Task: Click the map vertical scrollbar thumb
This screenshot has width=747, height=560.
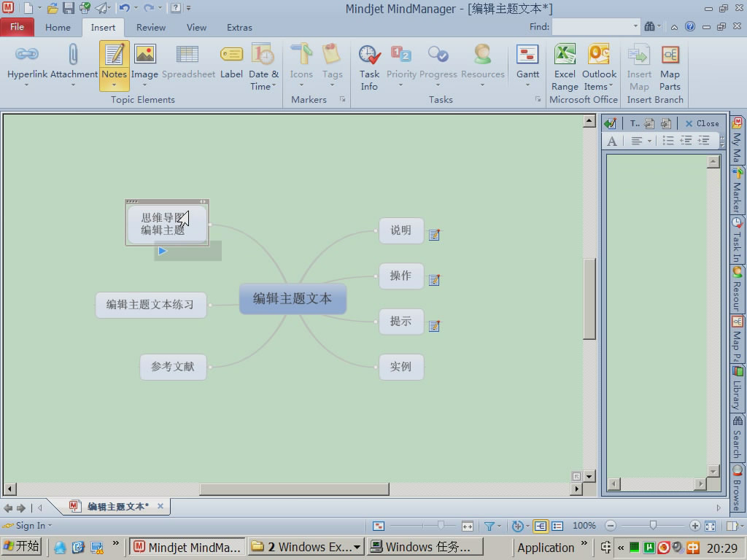Action: (x=589, y=298)
